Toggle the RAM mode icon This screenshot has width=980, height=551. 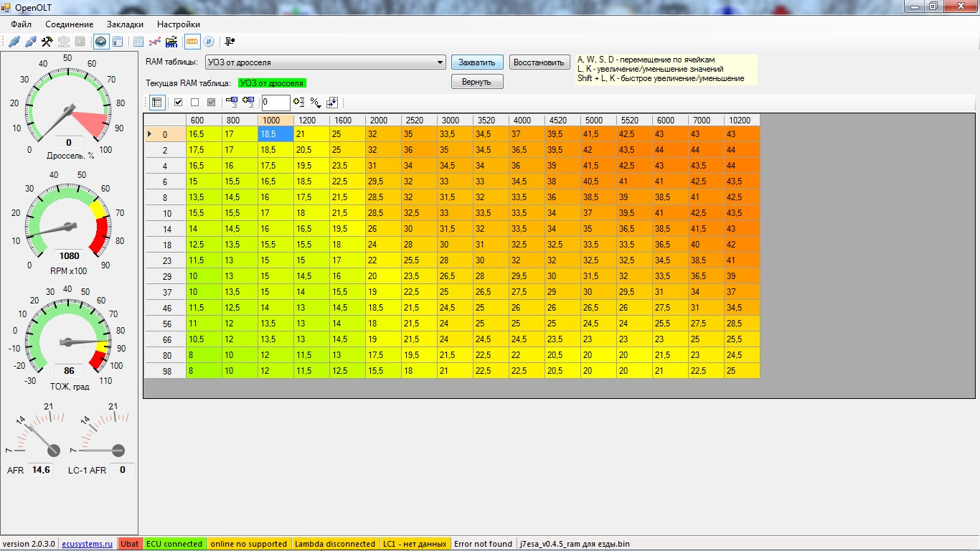192,42
